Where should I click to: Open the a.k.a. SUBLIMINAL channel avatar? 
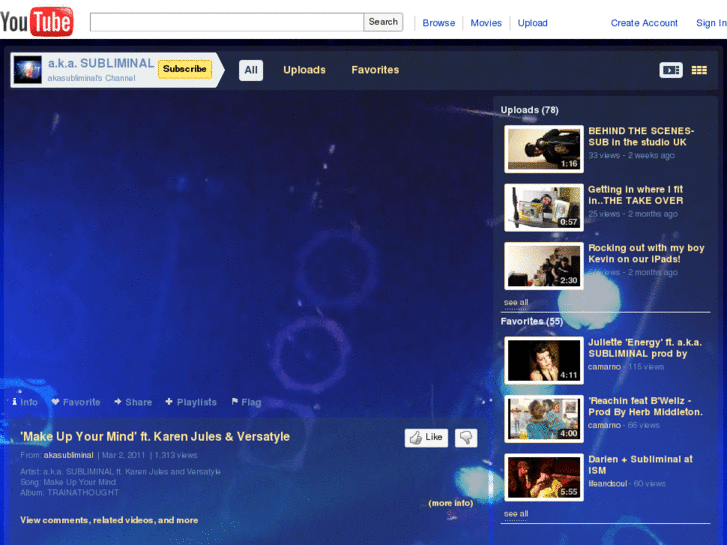click(x=27, y=70)
